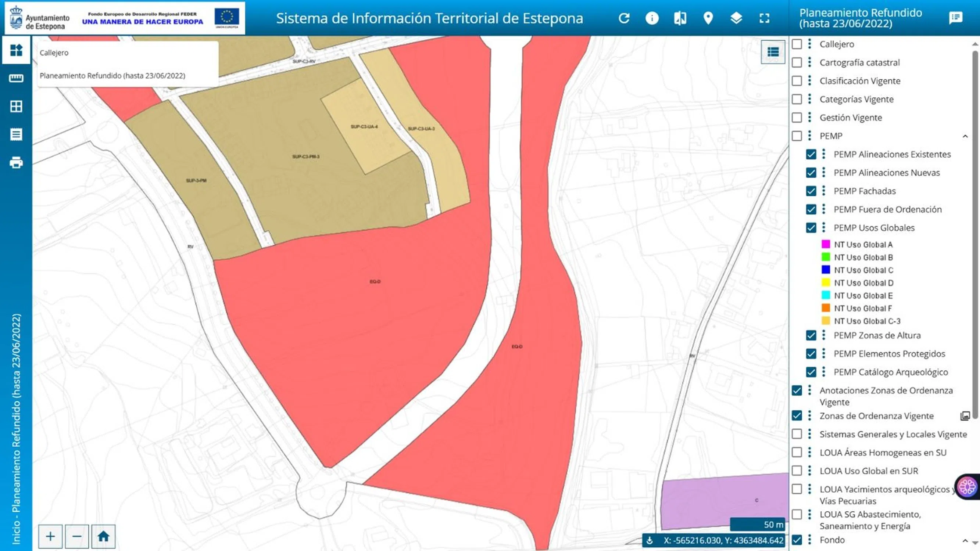Toggle fullscreen mode icon
This screenshot has height=551, width=980.
click(x=764, y=18)
